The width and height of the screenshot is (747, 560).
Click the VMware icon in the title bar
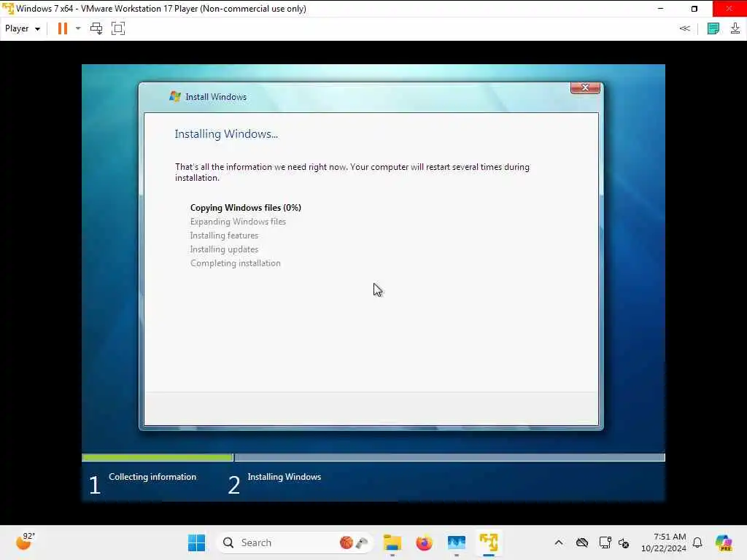click(x=8, y=9)
